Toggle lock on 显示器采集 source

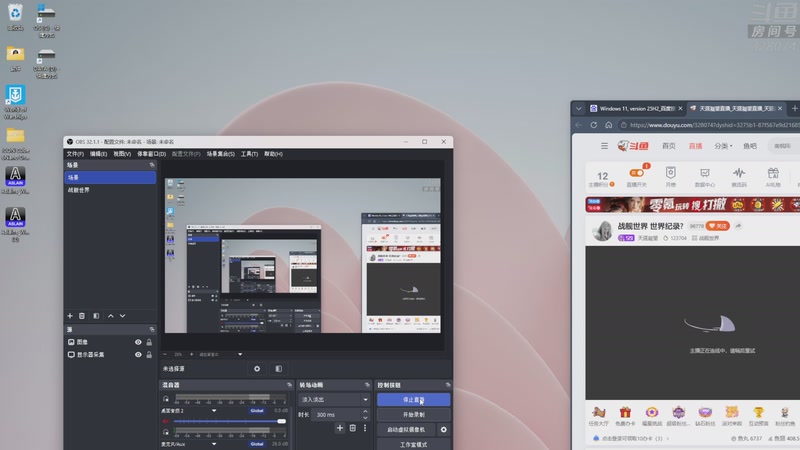(x=149, y=355)
